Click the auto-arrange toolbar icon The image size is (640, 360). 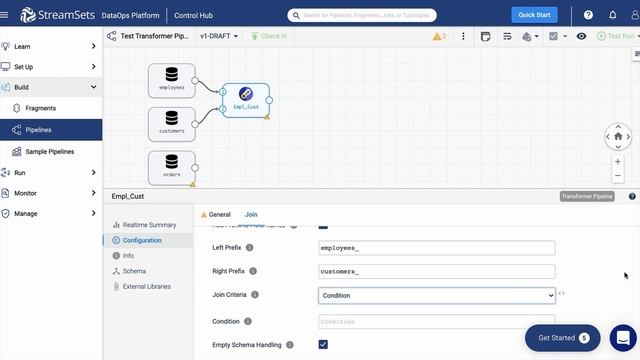click(x=507, y=36)
